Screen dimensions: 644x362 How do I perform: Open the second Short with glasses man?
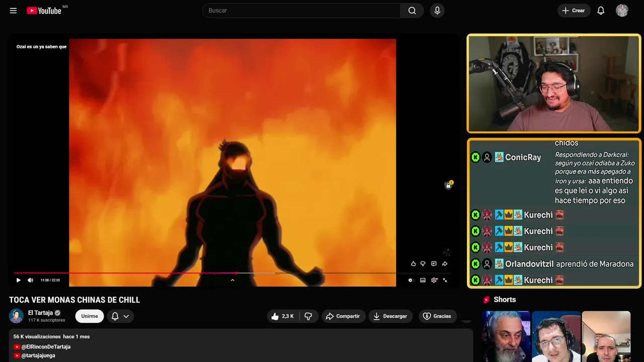[556, 336]
